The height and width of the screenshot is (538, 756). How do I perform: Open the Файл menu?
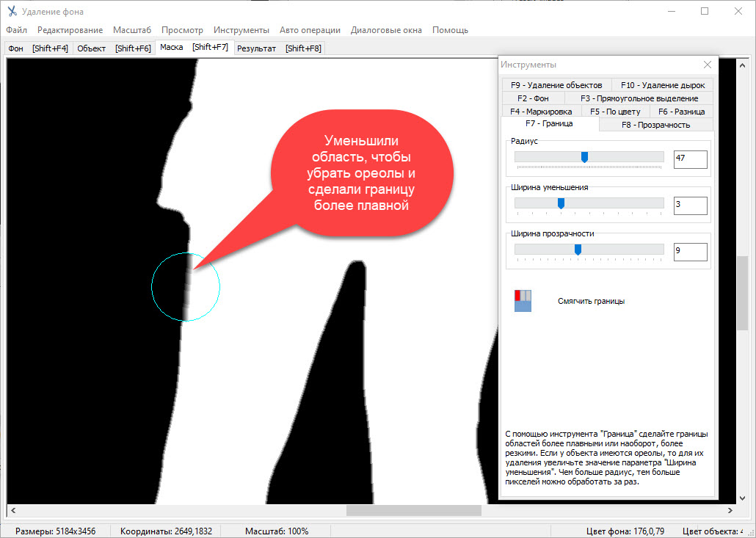click(16, 30)
